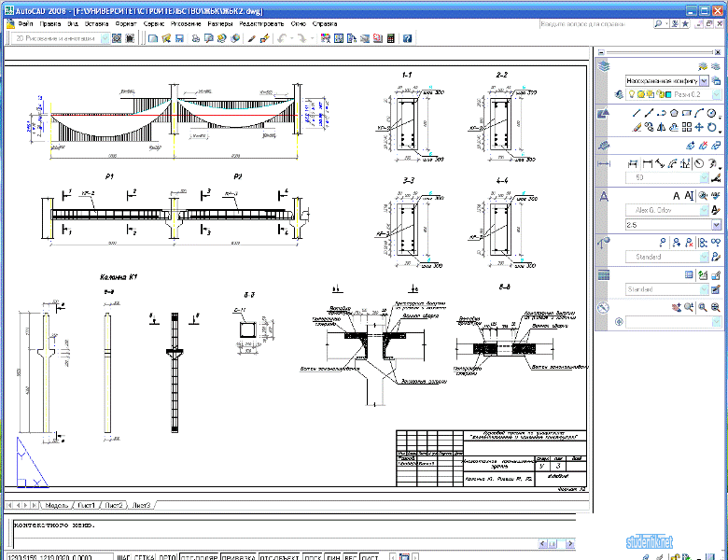
Task: Open the multileader style dropdown 'Standard'
Action: [666, 257]
